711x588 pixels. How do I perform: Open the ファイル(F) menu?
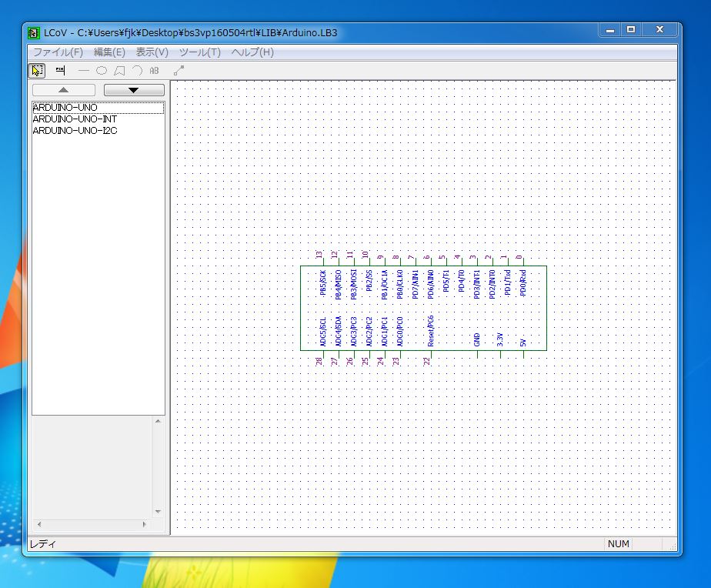[x=58, y=52]
